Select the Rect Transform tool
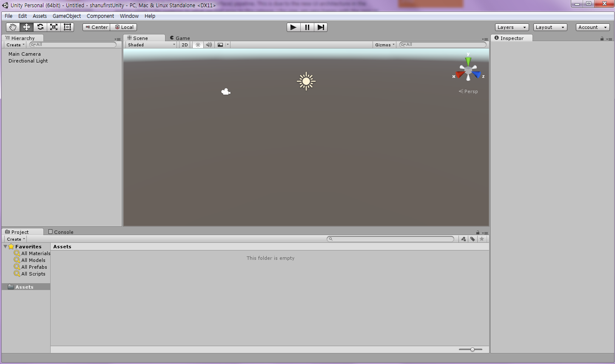Viewport: 615px width, 364px height. coord(67,27)
